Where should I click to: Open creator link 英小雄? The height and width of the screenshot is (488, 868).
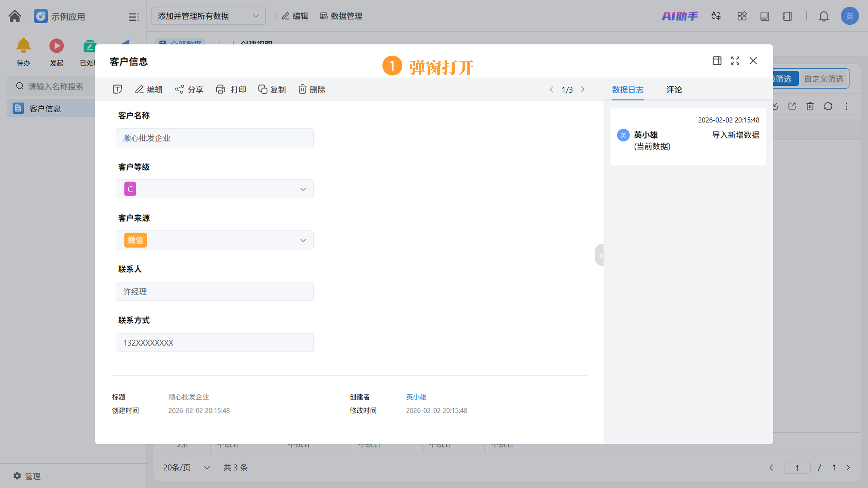pyautogui.click(x=416, y=397)
